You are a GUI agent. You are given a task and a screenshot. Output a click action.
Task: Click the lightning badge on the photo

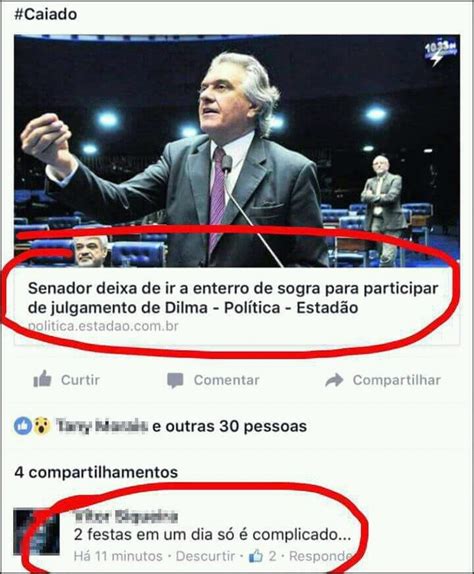click(441, 52)
